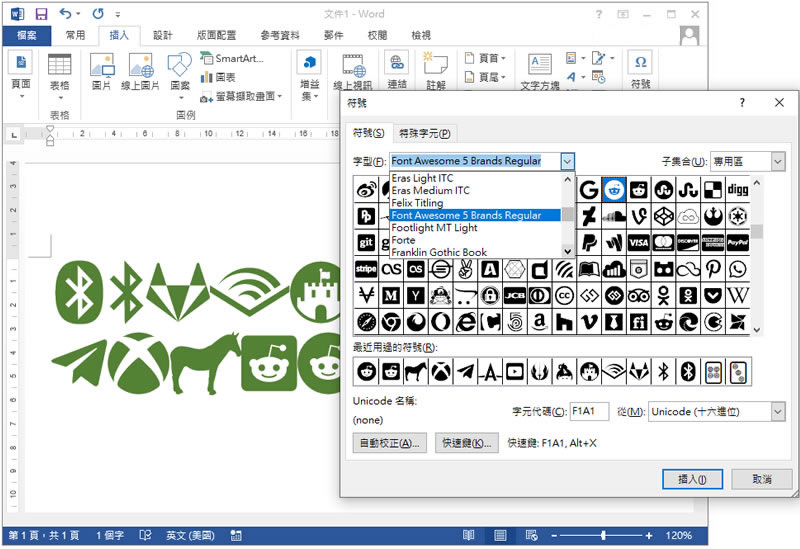Click the 插入(I) Insert button
The height and width of the screenshot is (549, 800).
(x=692, y=479)
